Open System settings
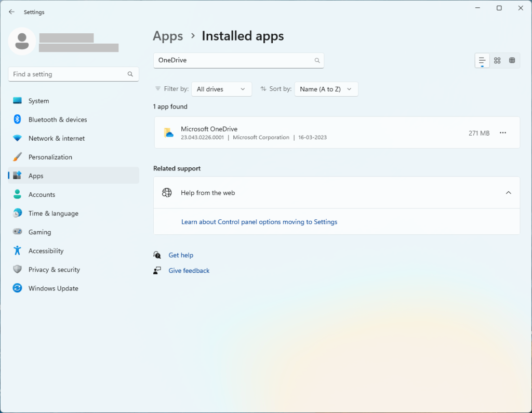 [x=74, y=101]
